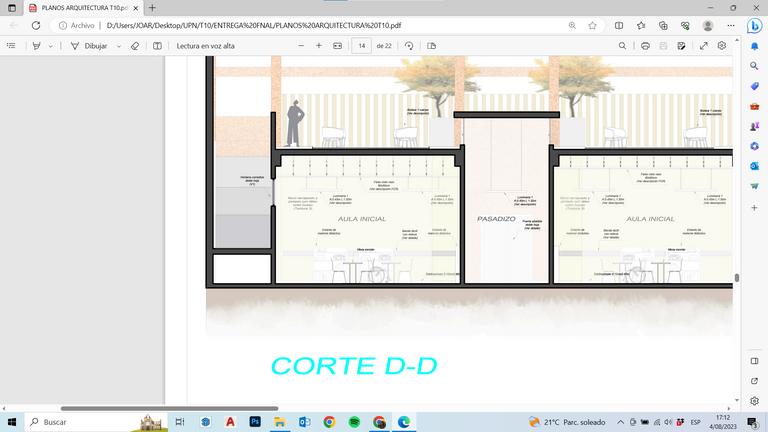Click the Save as icon
768x432 pixels.
pyautogui.click(x=681, y=46)
